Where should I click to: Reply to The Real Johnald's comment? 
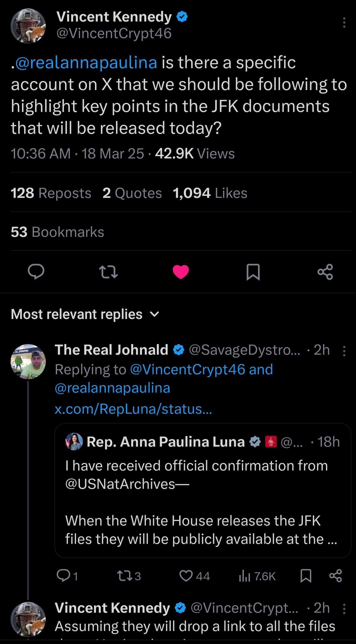click(63, 576)
